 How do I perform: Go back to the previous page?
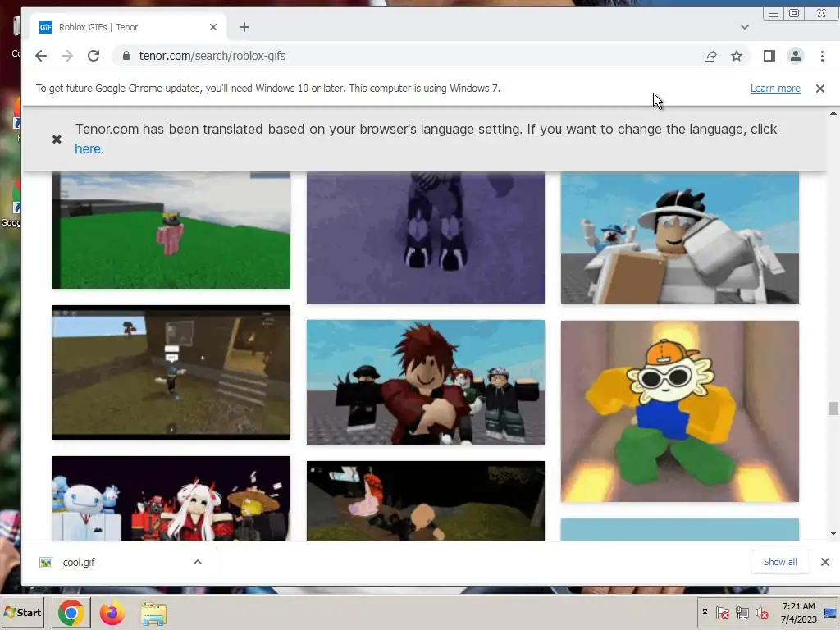pos(41,56)
